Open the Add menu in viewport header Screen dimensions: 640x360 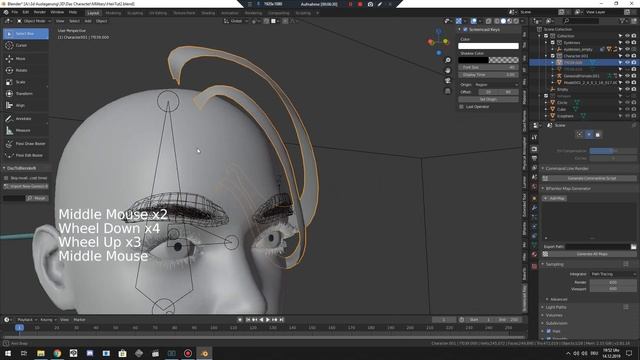click(88, 21)
